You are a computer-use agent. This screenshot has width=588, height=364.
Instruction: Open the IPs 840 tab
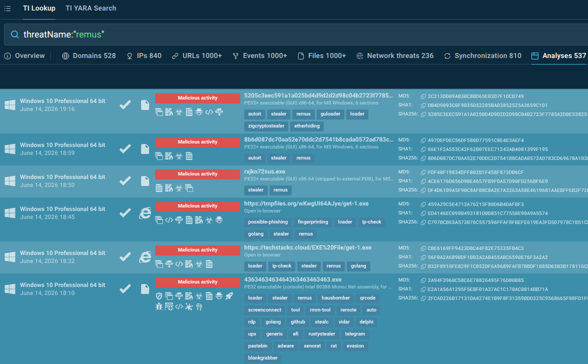(x=144, y=56)
